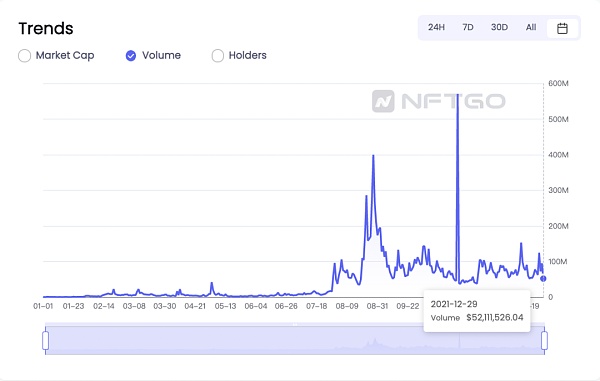Switch to the 24H time range
Image resolution: width=600 pixels, height=381 pixels.
436,28
